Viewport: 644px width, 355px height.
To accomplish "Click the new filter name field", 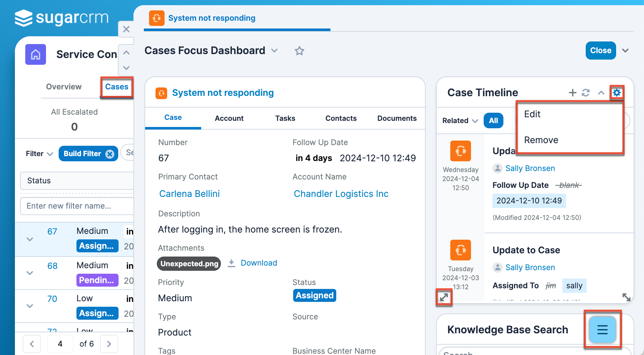I will [76, 206].
